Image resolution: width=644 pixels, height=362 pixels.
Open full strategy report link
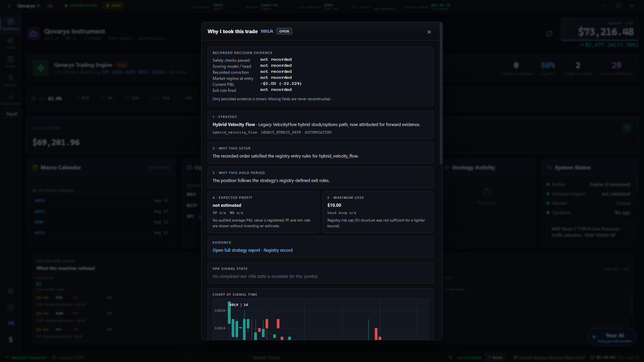coord(236,250)
